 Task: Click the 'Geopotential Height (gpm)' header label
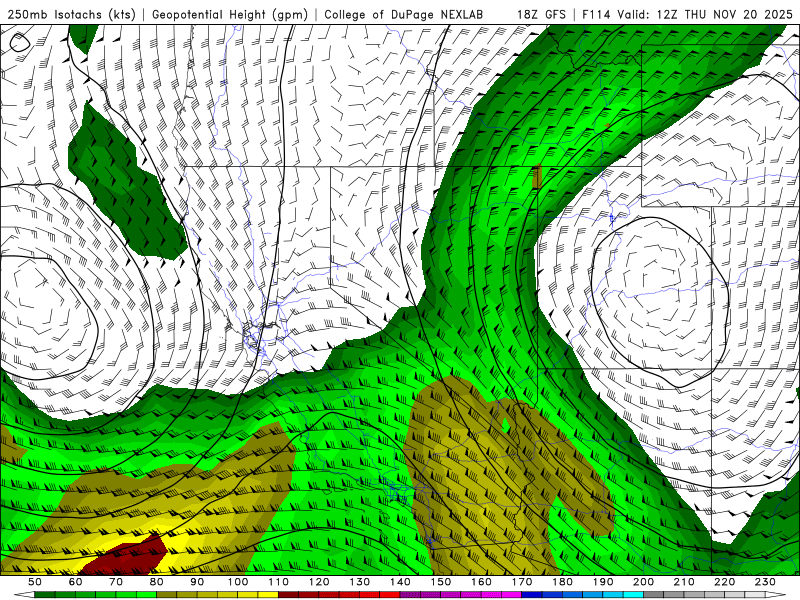tap(230, 14)
